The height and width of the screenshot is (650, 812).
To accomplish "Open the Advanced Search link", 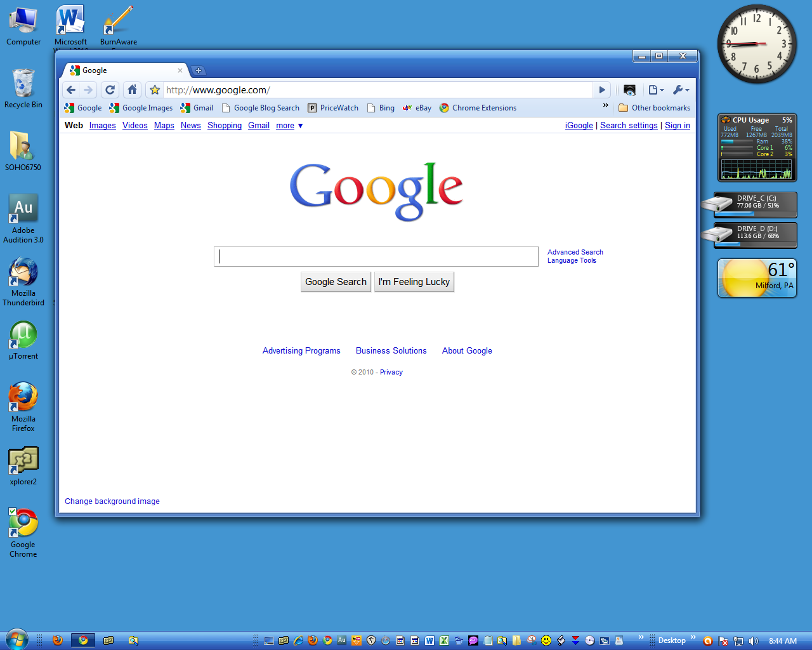I will tap(575, 252).
